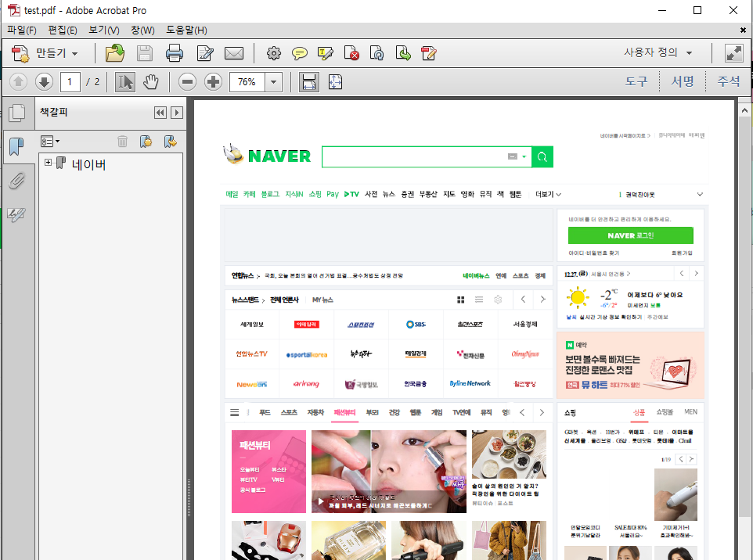
Task: Click the 더보기 link in page
Action: 548,194
